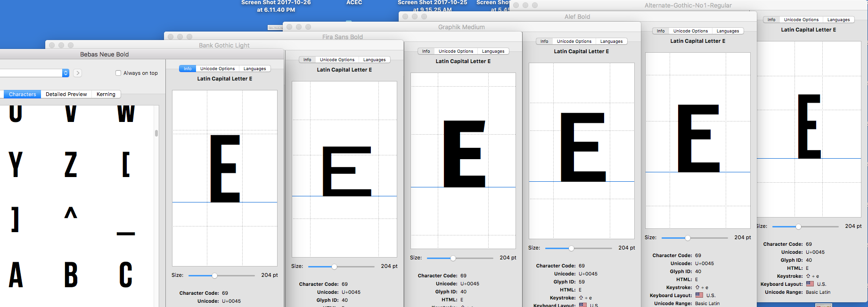Open Languages tab in Bank Gothic Light window
Image resolution: width=868 pixels, height=307 pixels.
pyautogui.click(x=375, y=60)
